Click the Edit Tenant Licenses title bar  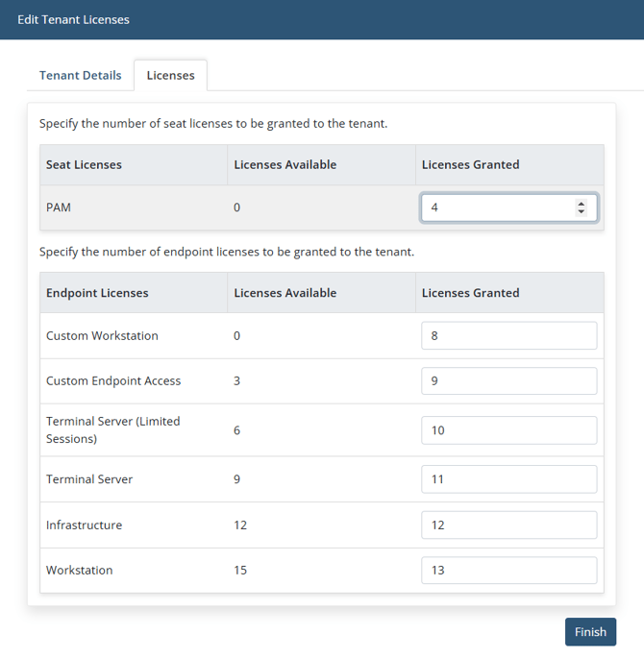(x=73, y=19)
